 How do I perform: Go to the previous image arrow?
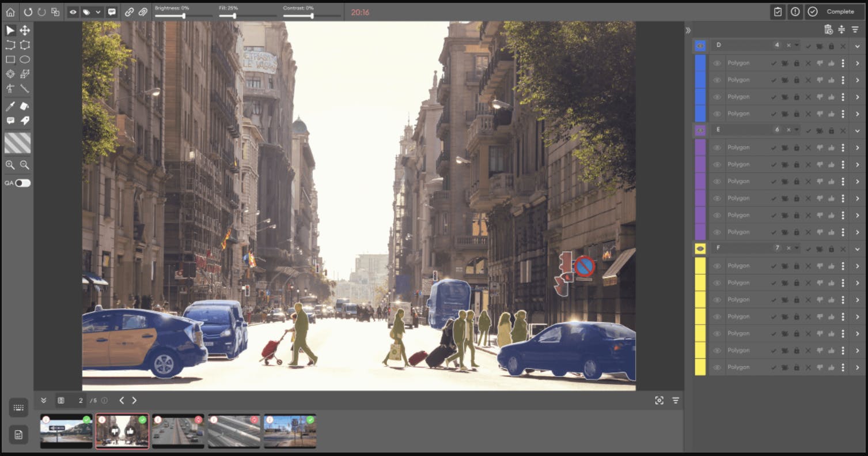(x=122, y=400)
